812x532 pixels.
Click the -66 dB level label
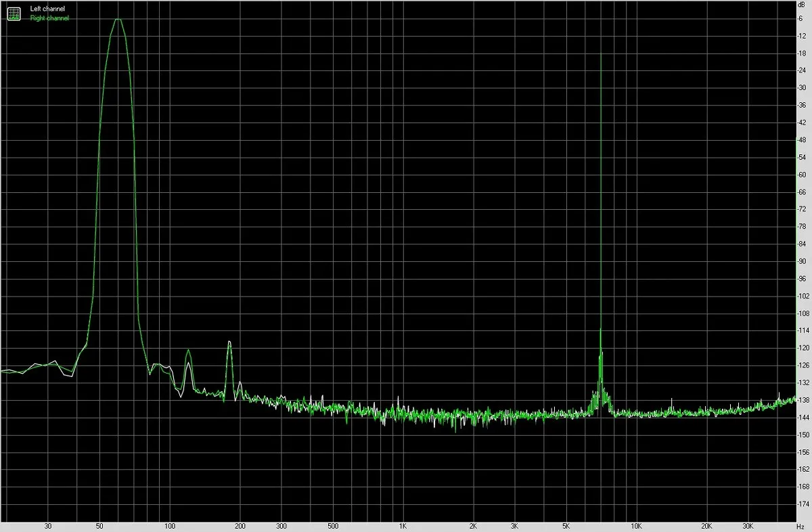point(802,192)
